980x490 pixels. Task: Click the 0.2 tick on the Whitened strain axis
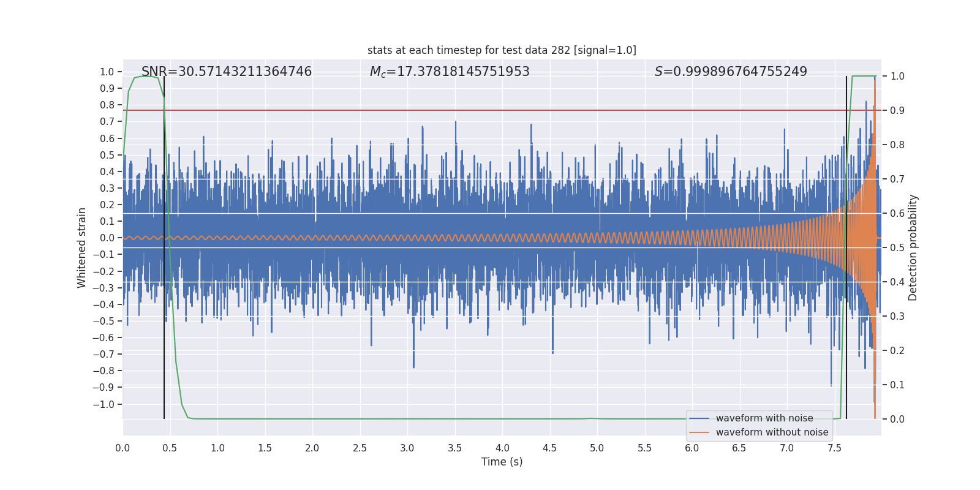[x=107, y=205]
